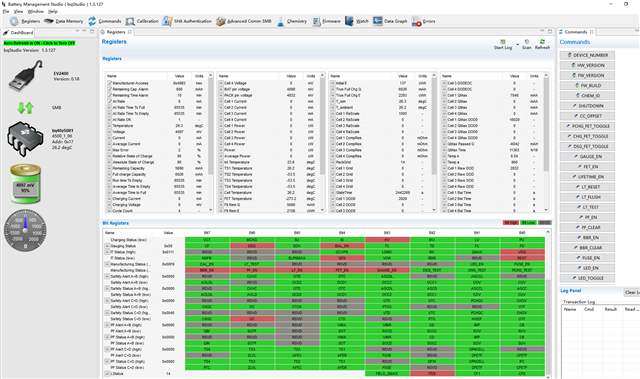
Task: Open the Data Memory tool
Action: (49, 21)
